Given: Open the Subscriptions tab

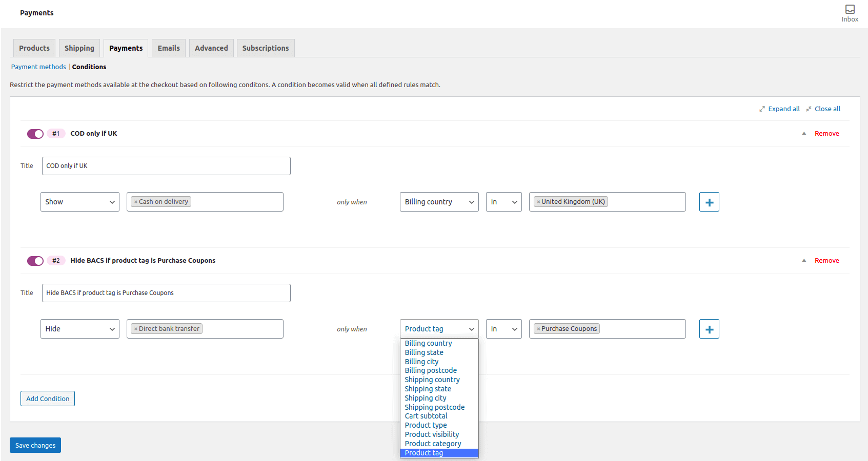Looking at the screenshot, I should [265, 48].
